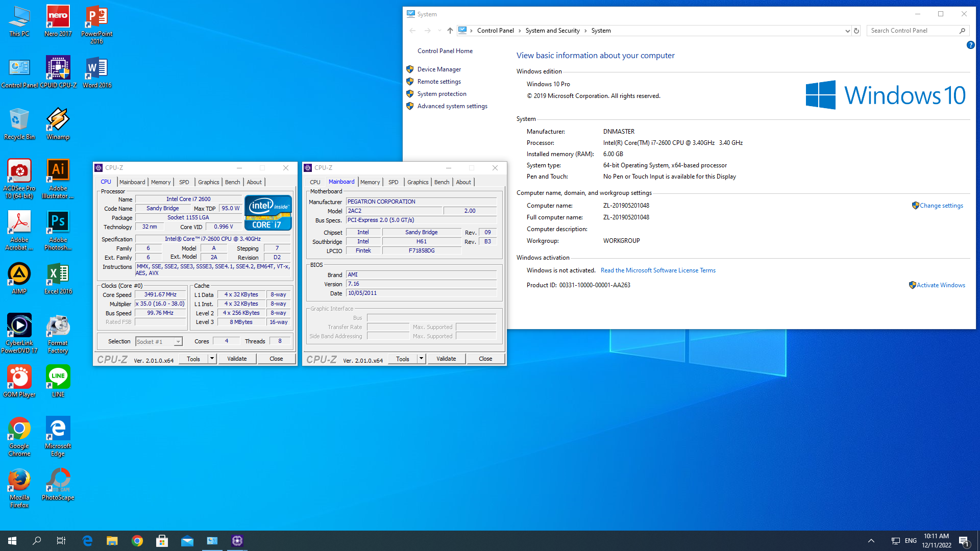The width and height of the screenshot is (980, 551).
Task: Click Close button in right CPU-Z window
Action: [x=485, y=359]
